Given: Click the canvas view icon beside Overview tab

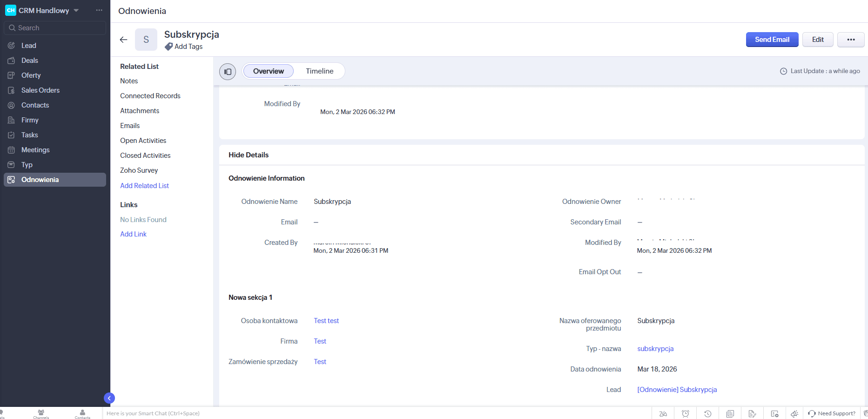Looking at the screenshot, I should coord(228,71).
